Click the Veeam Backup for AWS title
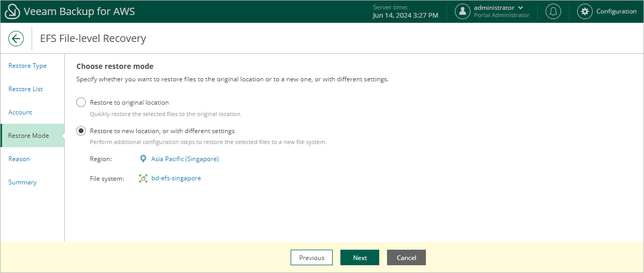This screenshot has height=273, width=644. 79,11
